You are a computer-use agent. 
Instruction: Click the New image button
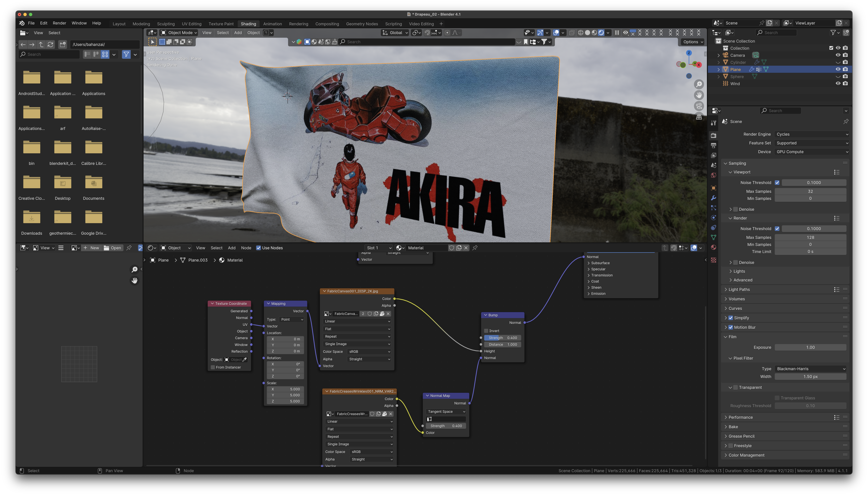coord(91,248)
